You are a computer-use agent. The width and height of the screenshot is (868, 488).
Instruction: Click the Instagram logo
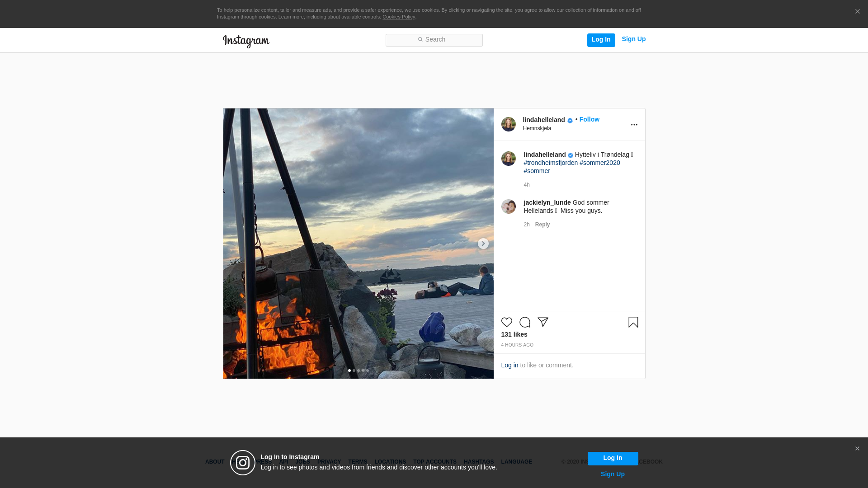(246, 42)
